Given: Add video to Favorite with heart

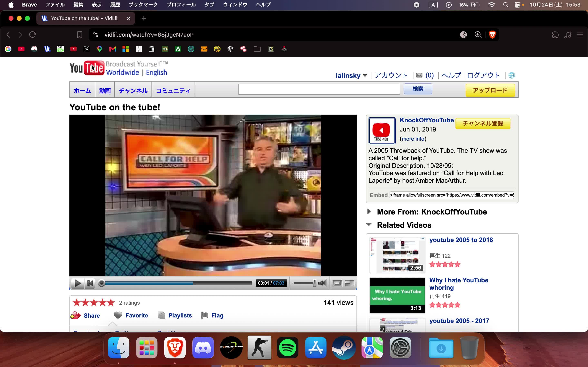Looking at the screenshot, I should pyautogui.click(x=118, y=315).
